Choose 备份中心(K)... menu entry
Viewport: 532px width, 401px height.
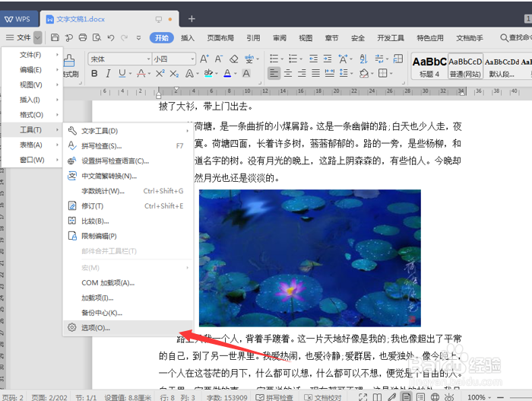pyautogui.click(x=128, y=313)
